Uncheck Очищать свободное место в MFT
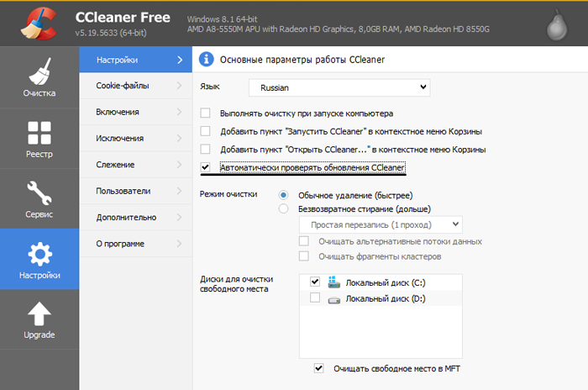This screenshot has height=390, width=588. 318,368
